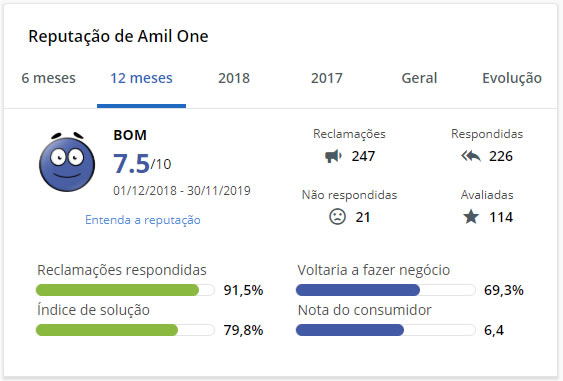Click the Reputação de Amil One heading
563x381 pixels.
pos(118,36)
